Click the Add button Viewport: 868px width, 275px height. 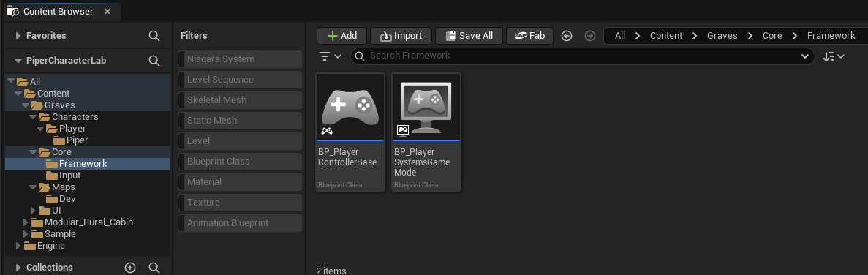pyautogui.click(x=342, y=36)
